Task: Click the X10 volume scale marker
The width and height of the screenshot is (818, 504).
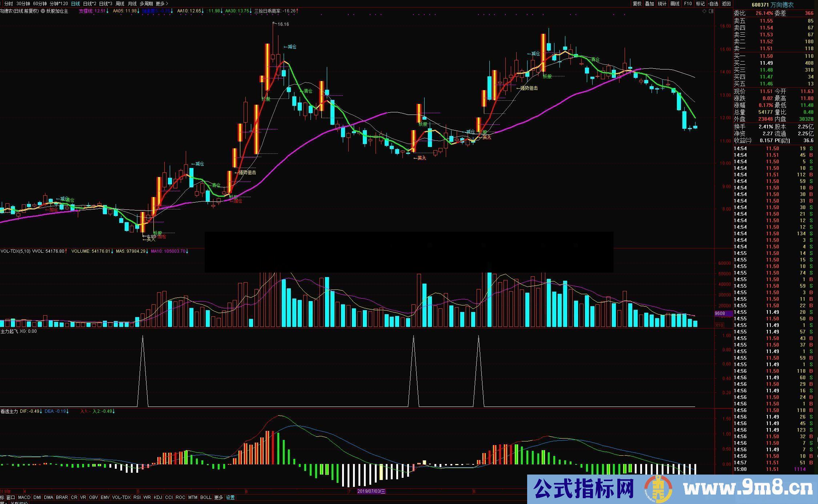Action: coord(719,325)
